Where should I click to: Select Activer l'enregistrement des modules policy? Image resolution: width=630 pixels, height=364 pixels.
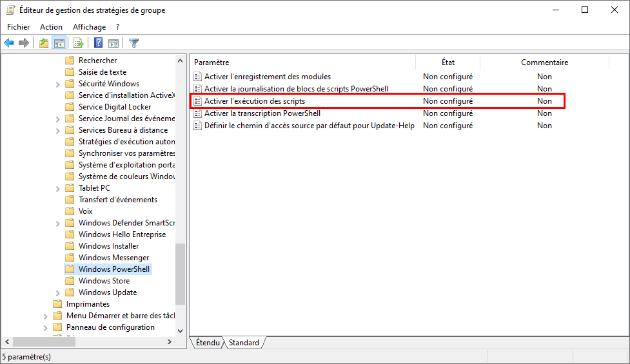(268, 77)
